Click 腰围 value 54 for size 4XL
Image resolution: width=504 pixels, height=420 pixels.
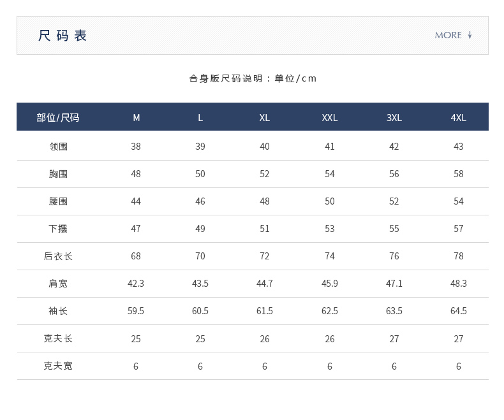(x=458, y=201)
